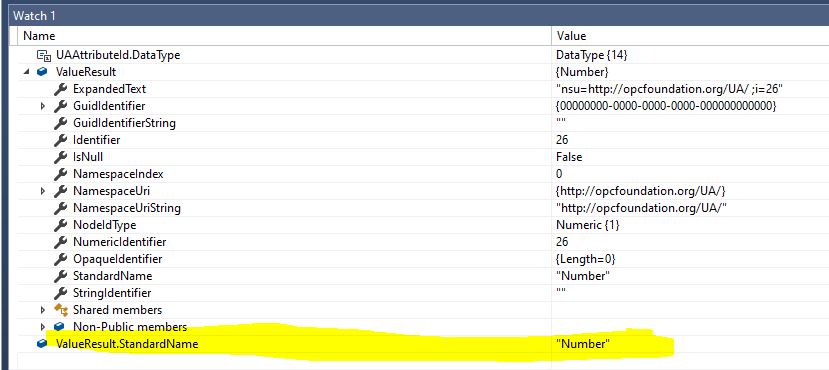The height and width of the screenshot is (370, 829).
Task: Expand the GuidIdentifier property
Action: click(43, 106)
